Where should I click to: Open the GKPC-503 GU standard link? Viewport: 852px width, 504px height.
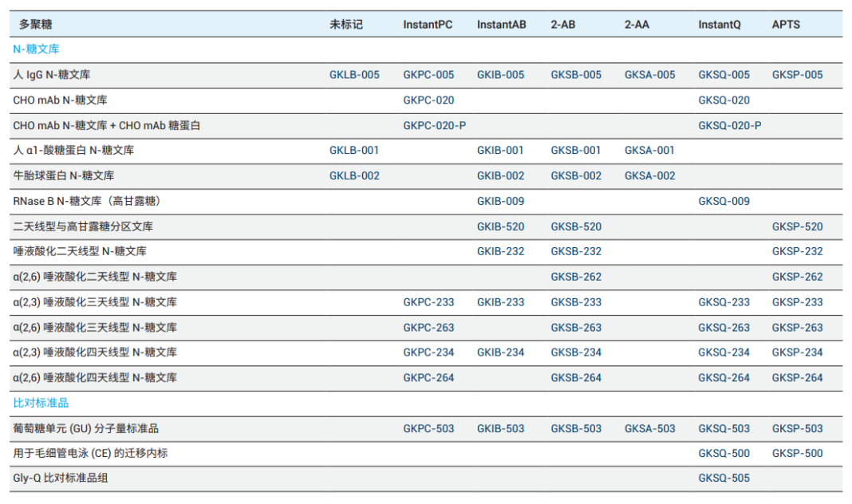(x=428, y=429)
